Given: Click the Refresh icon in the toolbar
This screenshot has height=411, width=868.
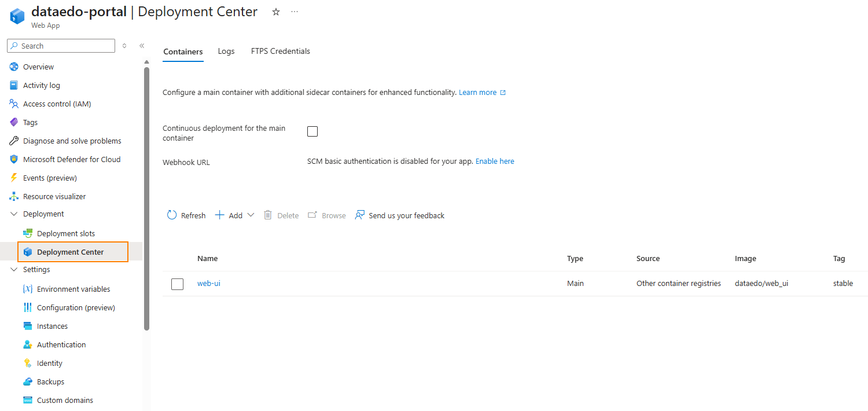Looking at the screenshot, I should click(x=172, y=215).
